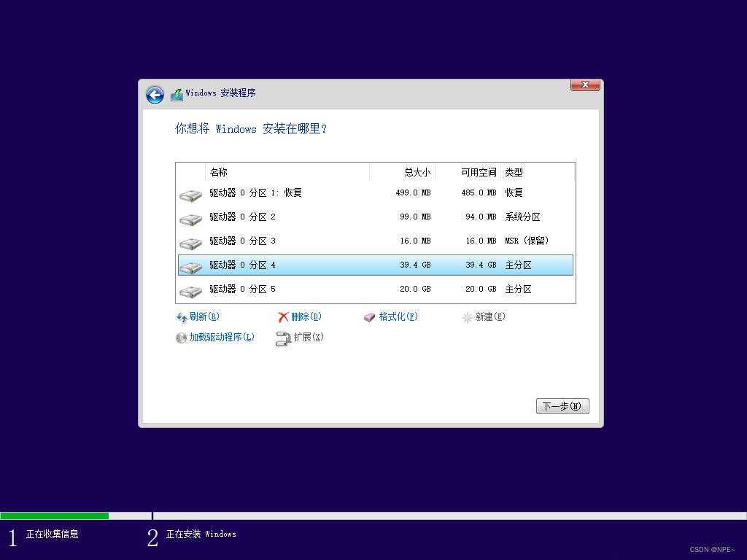Click the MSR (保留) type cell
The width and height of the screenshot is (747, 560).
(x=527, y=241)
